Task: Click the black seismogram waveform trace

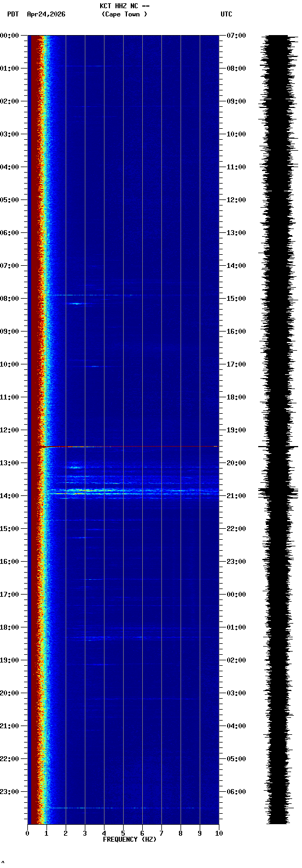Action: point(278,430)
